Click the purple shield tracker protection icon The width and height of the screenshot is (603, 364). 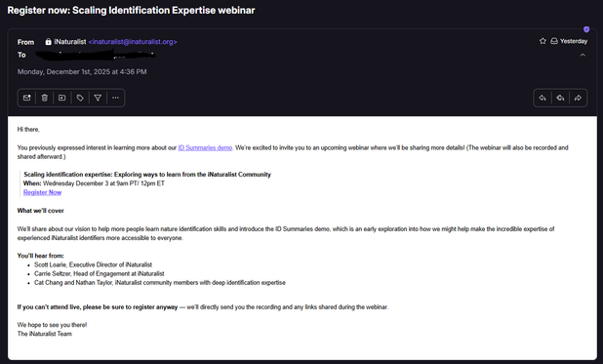586,29
